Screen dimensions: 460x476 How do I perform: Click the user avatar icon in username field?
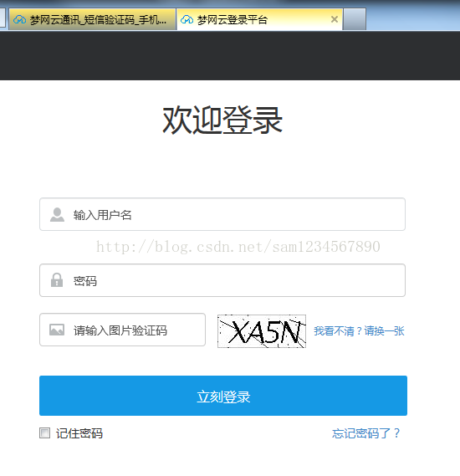[x=57, y=215]
